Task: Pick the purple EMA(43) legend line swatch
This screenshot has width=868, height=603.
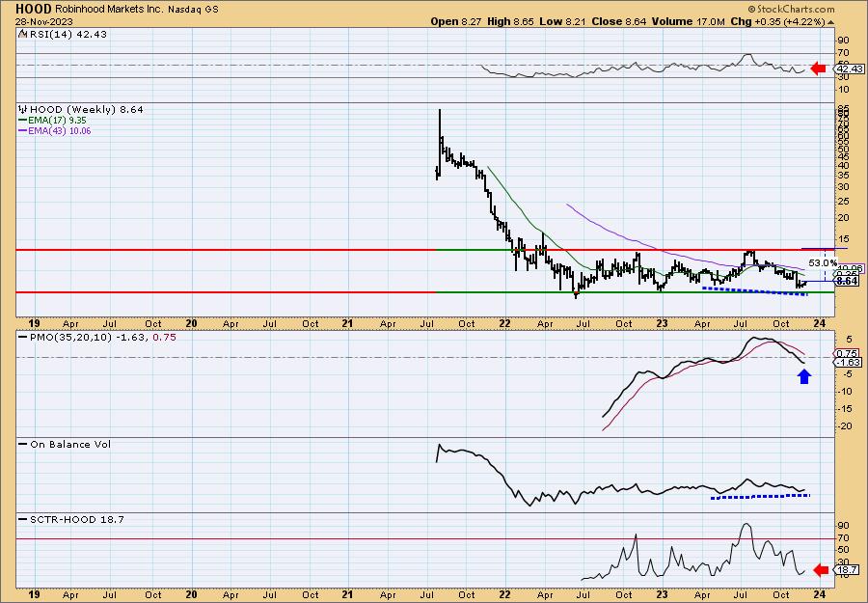Action: point(23,131)
